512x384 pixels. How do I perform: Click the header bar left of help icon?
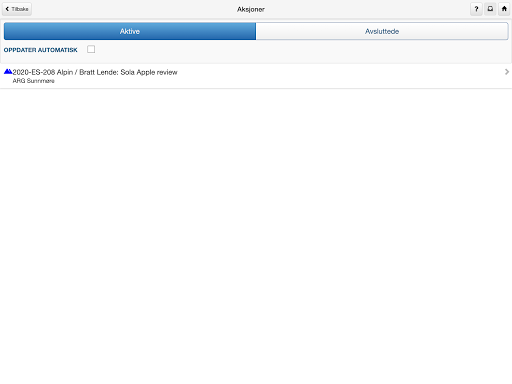coord(367,9)
